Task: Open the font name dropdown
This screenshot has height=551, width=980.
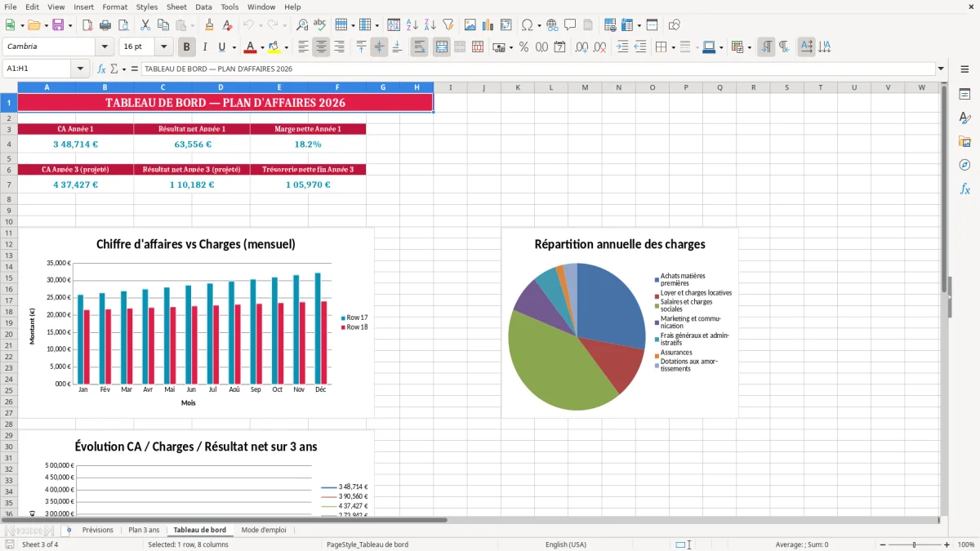Action: [x=104, y=47]
